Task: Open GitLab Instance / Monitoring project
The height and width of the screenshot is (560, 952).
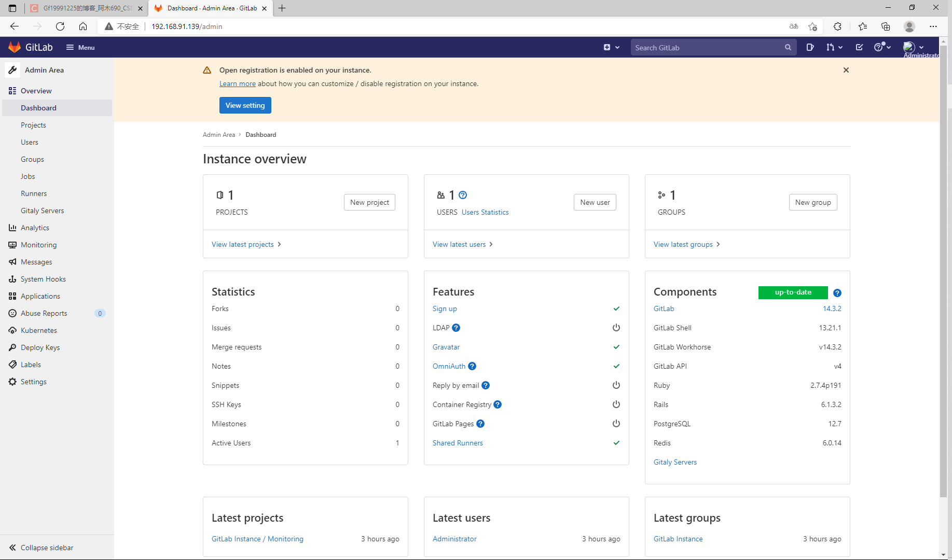Action: click(x=257, y=539)
